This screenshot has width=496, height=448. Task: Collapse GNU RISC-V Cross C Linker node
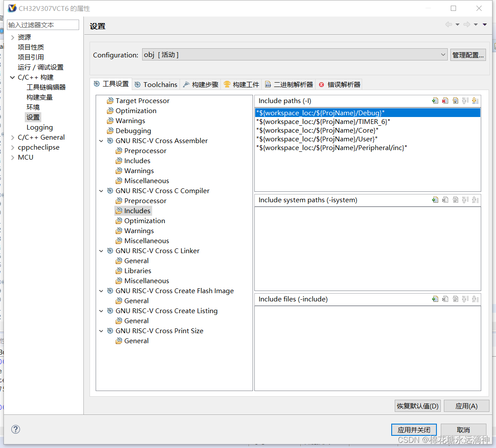click(x=101, y=251)
